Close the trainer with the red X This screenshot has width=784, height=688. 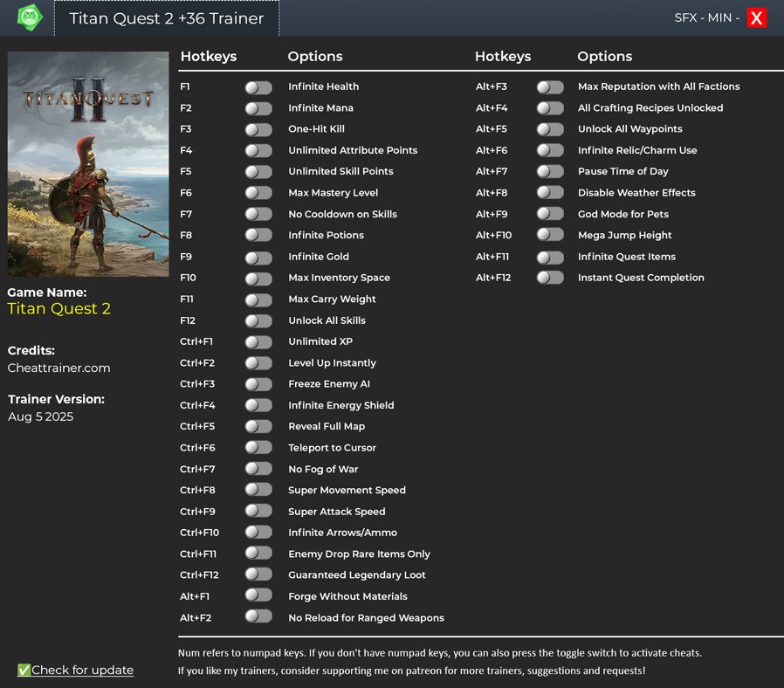(757, 18)
